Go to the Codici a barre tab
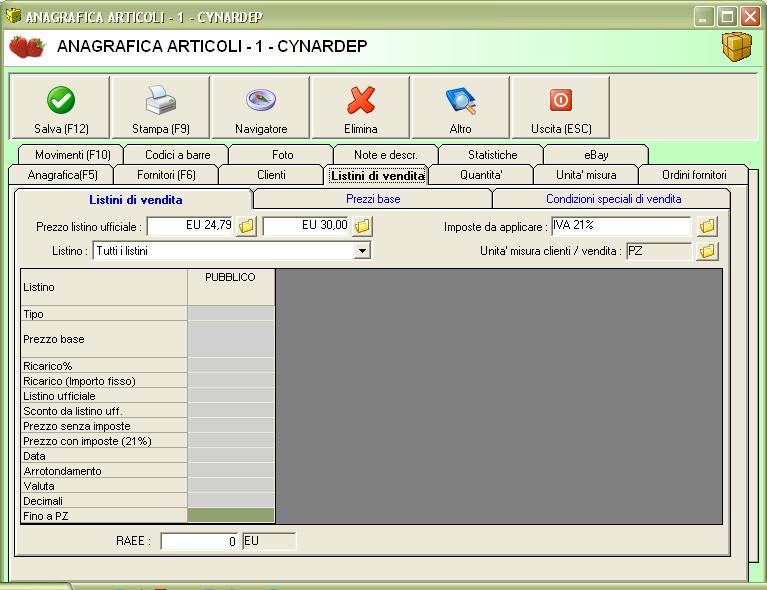 point(177,155)
